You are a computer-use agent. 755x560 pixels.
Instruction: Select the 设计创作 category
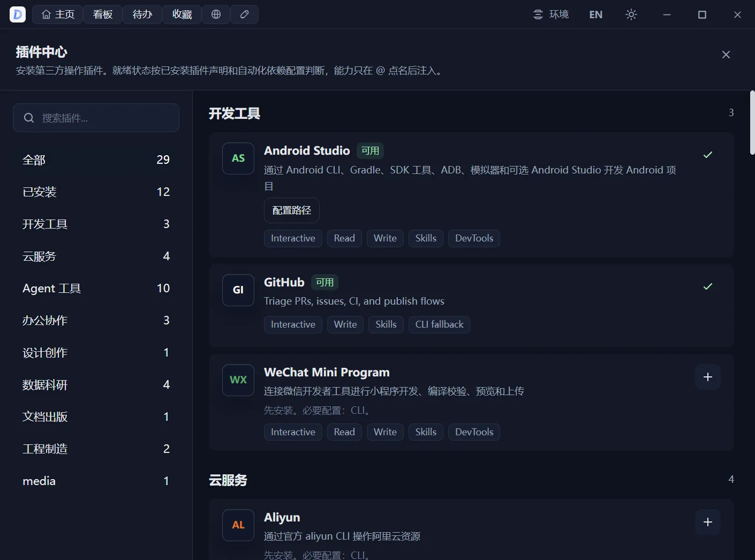(x=96, y=352)
